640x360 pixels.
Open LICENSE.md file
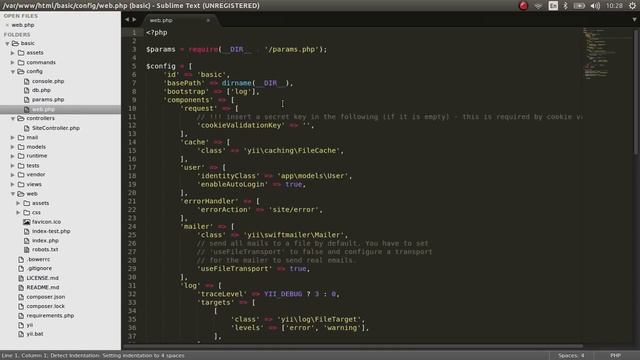[42, 278]
